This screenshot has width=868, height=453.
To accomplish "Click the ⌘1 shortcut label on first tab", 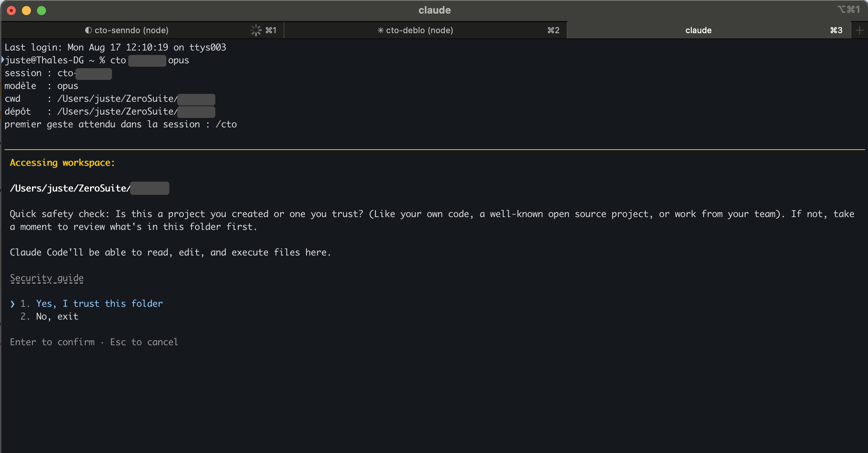I will point(271,30).
